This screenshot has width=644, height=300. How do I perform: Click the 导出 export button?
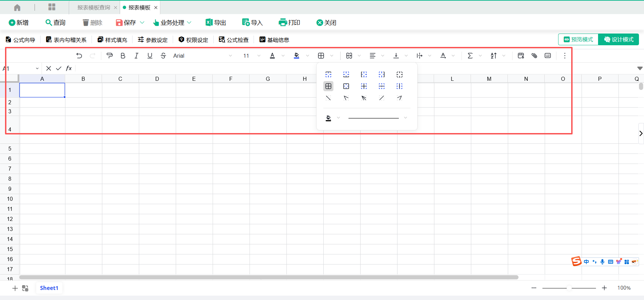coord(216,22)
